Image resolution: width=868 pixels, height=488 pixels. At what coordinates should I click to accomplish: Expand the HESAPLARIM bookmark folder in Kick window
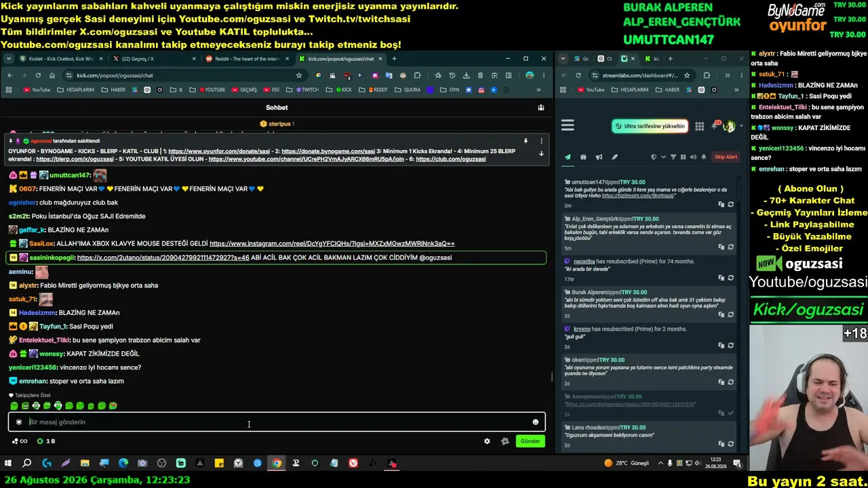[x=75, y=89]
